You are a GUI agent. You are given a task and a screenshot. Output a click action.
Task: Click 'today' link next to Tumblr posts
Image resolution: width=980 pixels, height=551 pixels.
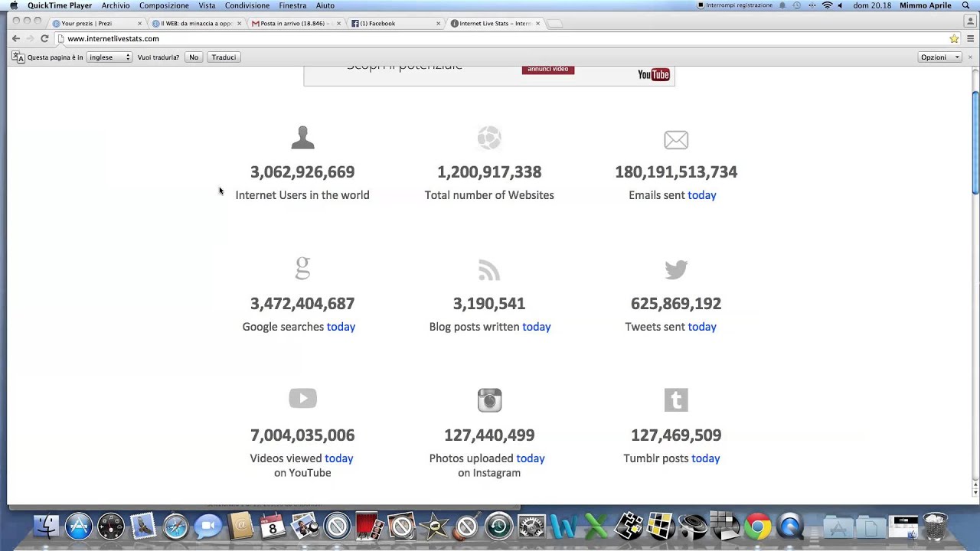point(706,458)
